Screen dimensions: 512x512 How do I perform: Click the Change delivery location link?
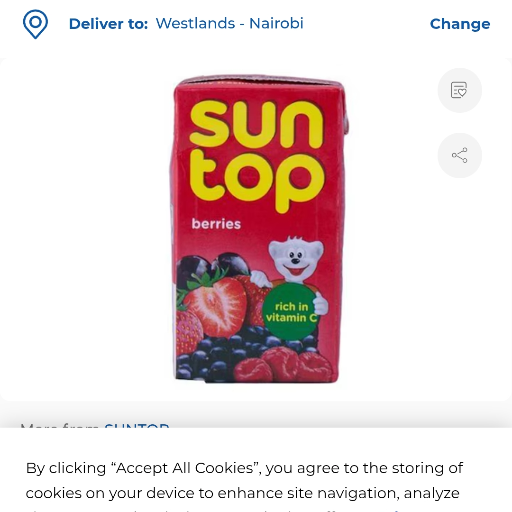[460, 24]
